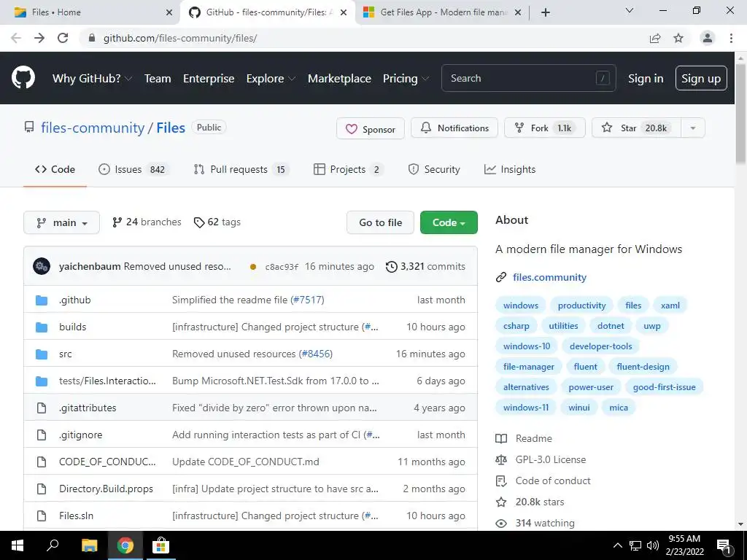
Task: Click the GitHub octocat logo
Action: pyautogui.click(x=23, y=78)
